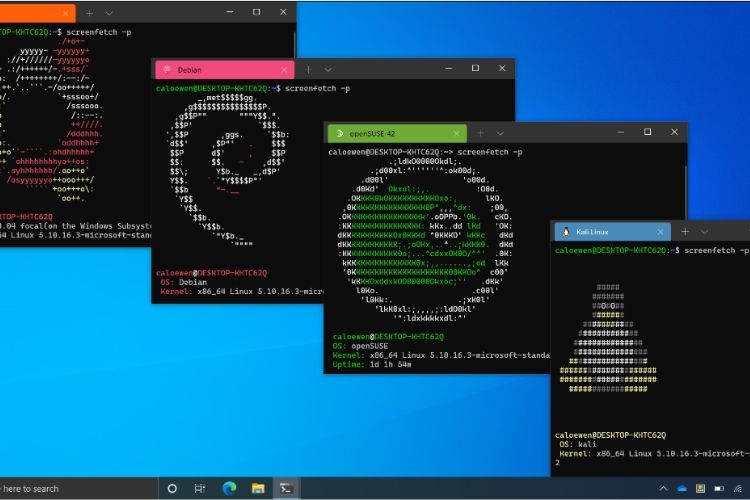
Task: Click the openSUSE window scrollbar
Action: [x=685, y=191]
